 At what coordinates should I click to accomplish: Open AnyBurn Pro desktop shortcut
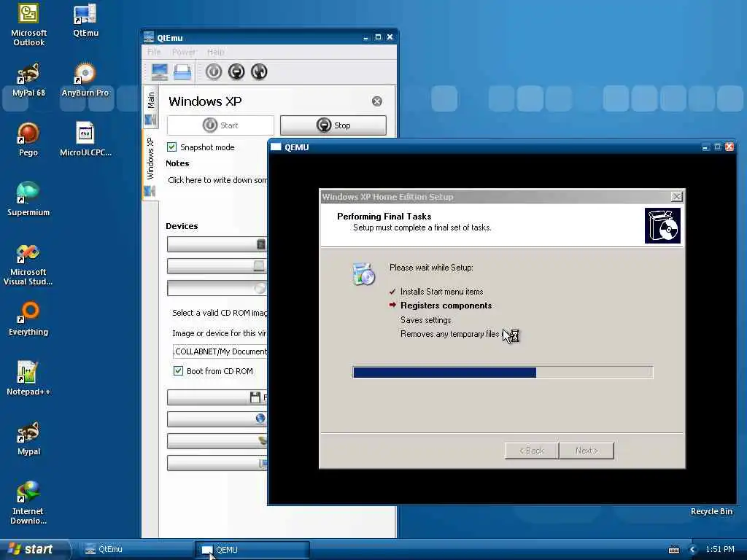coord(85,80)
